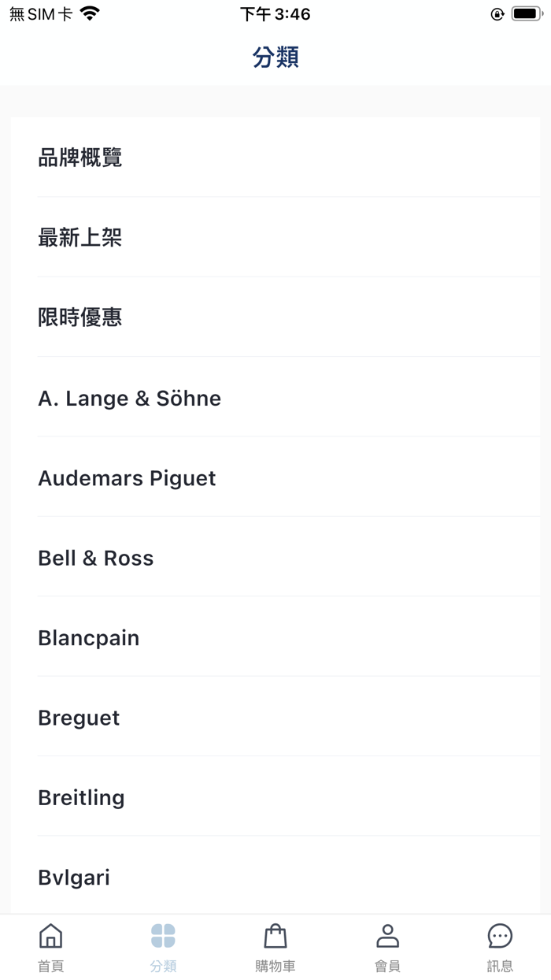Switch to the 首頁 tab
Viewport: 551px width, 980px height.
50,945
